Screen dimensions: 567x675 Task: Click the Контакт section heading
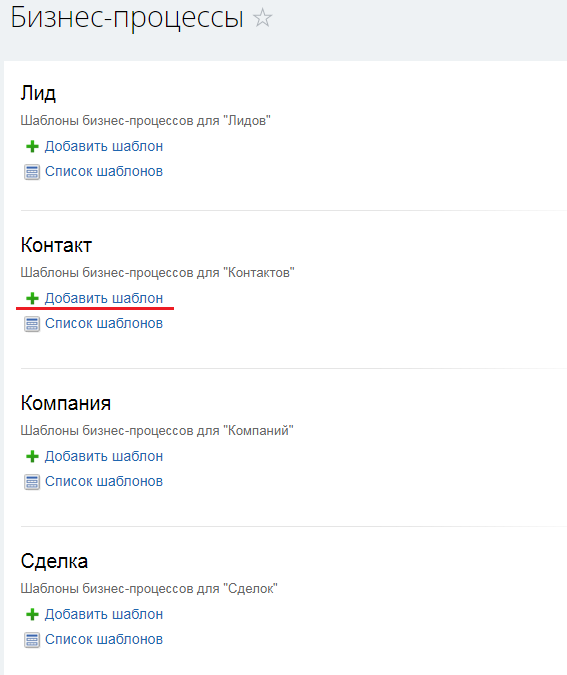click(x=56, y=245)
